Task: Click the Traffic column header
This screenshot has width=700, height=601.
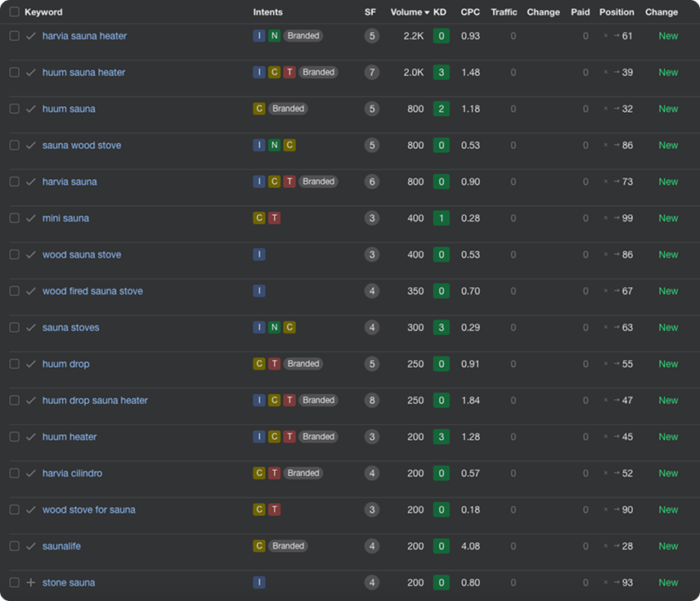Action: (504, 12)
